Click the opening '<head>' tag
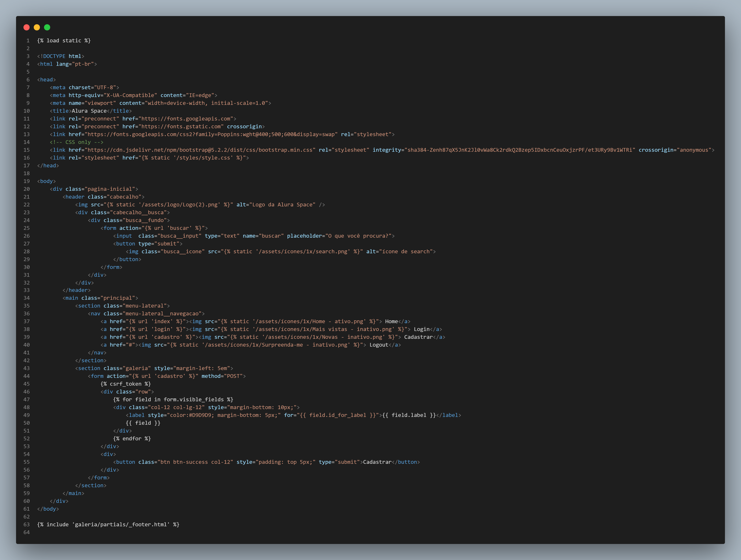This screenshot has height=560, width=741. [x=46, y=80]
